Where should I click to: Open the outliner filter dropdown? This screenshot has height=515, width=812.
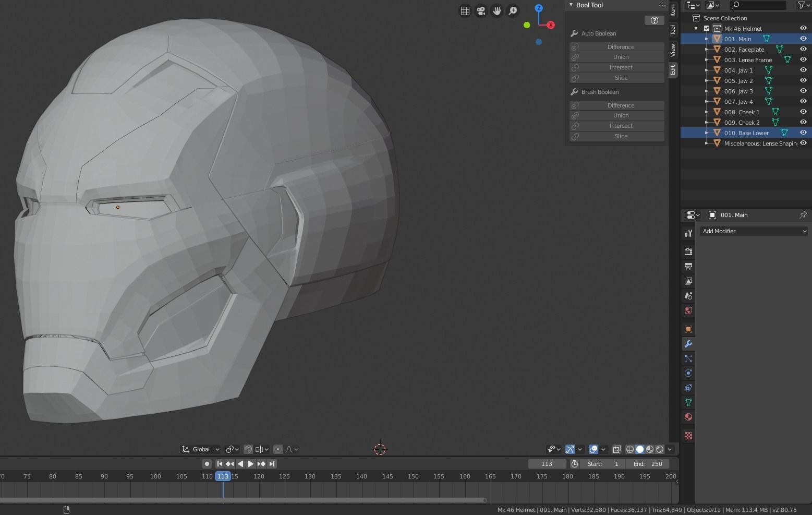pos(804,5)
